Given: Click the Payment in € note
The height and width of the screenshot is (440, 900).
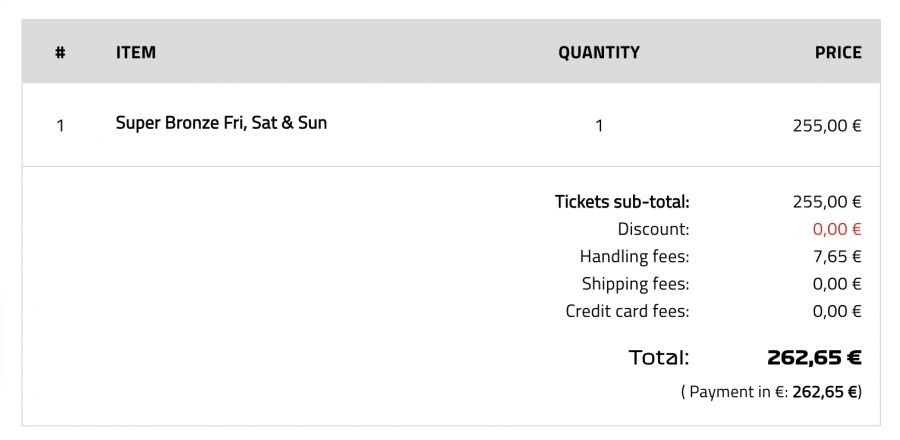Looking at the screenshot, I should [770, 392].
